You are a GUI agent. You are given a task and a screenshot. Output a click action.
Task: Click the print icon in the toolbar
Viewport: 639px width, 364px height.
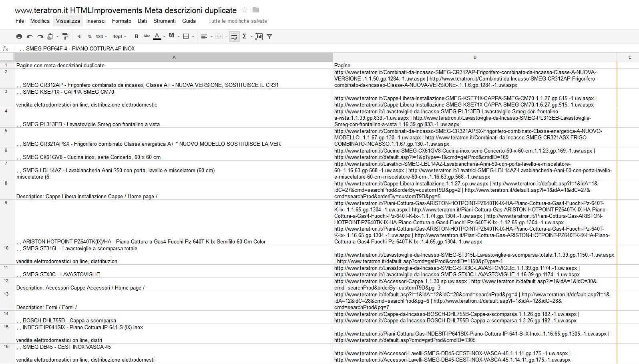19,36
